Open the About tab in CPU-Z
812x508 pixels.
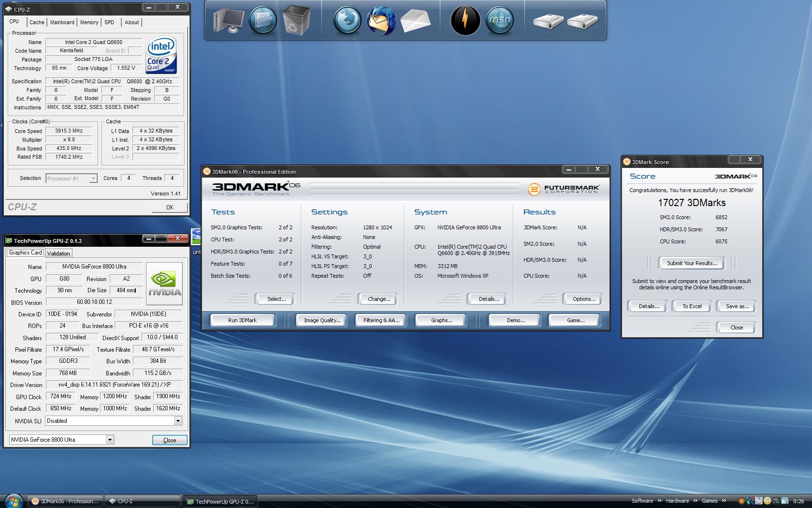131,22
